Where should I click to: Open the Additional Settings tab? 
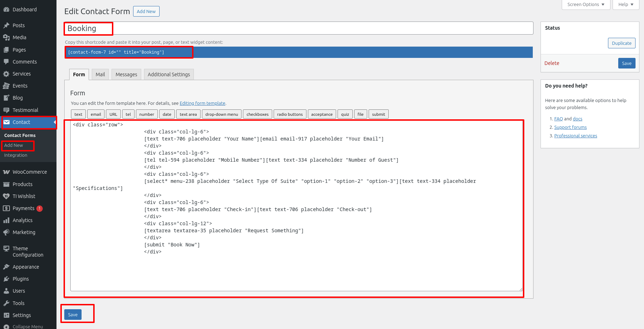pos(169,74)
